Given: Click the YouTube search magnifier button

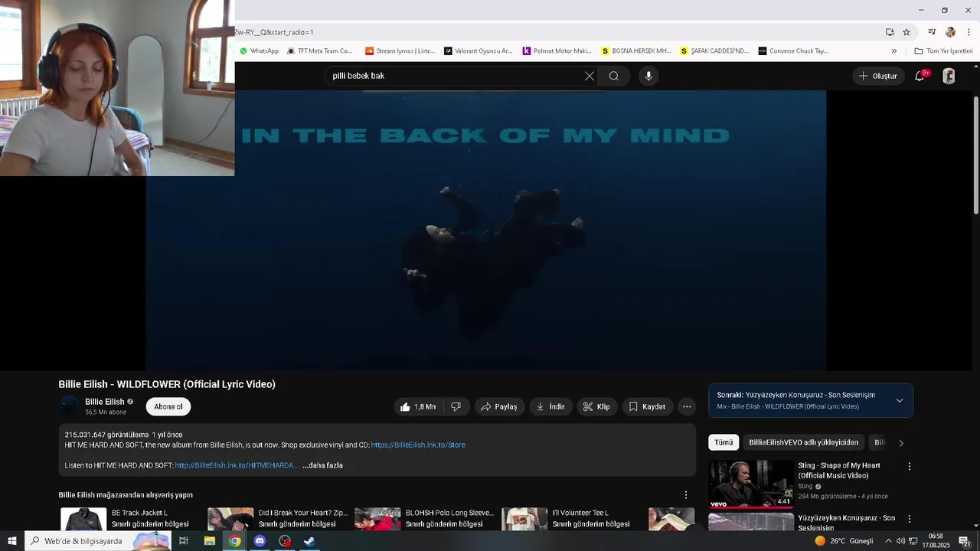Looking at the screenshot, I should point(614,76).
